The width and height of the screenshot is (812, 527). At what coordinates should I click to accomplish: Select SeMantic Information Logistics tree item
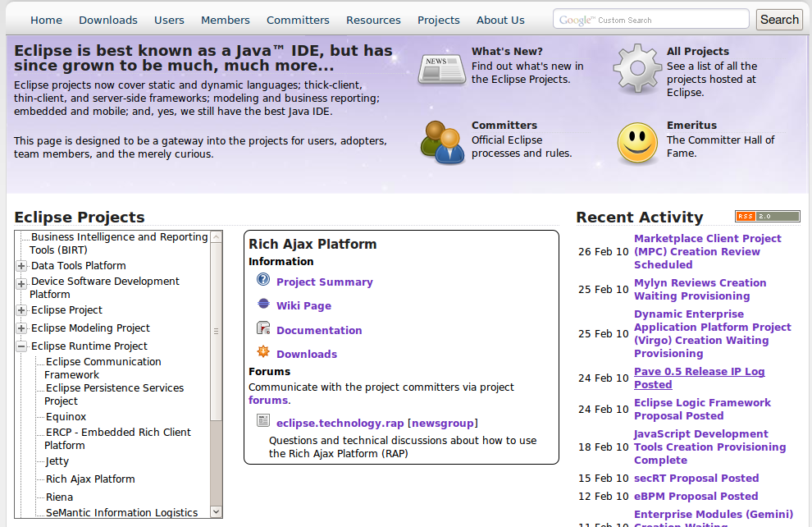coord(121,512)
